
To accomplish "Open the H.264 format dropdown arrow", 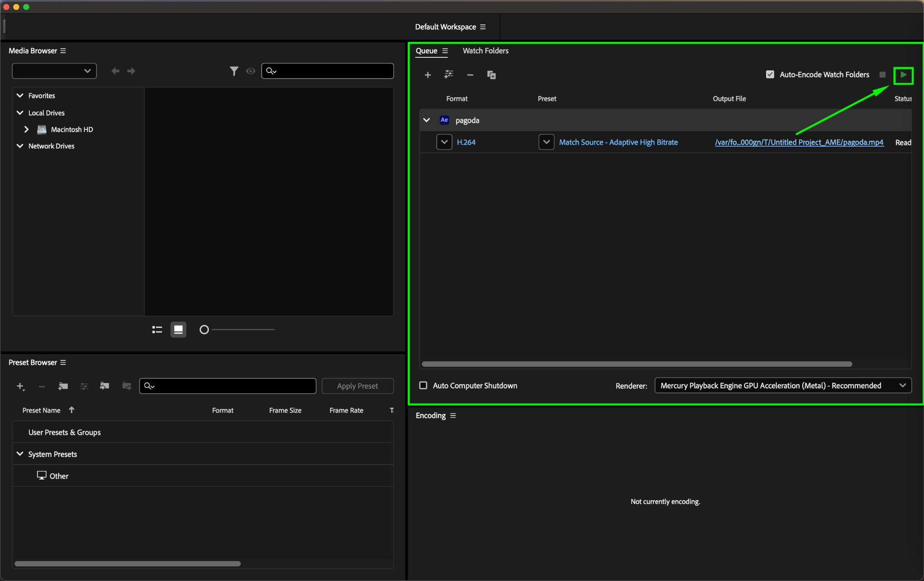I will pyautogui.click(x=444, y=142).
